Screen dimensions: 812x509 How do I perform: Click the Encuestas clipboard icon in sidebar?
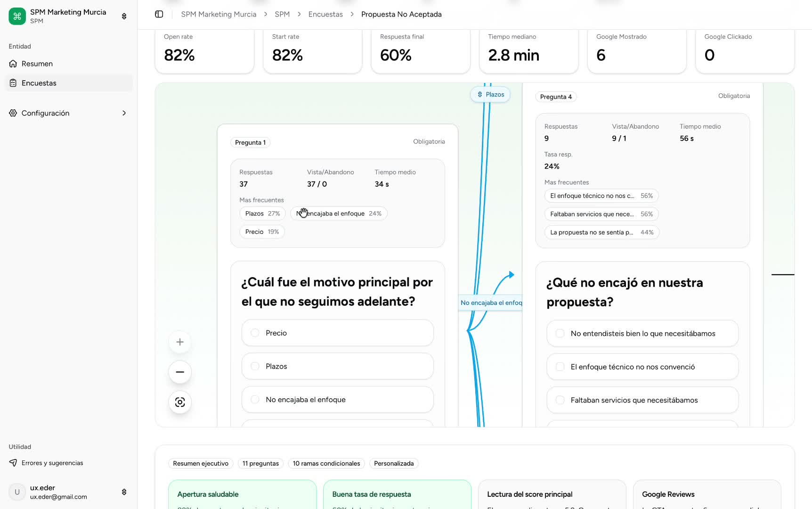tap(13, 83)
